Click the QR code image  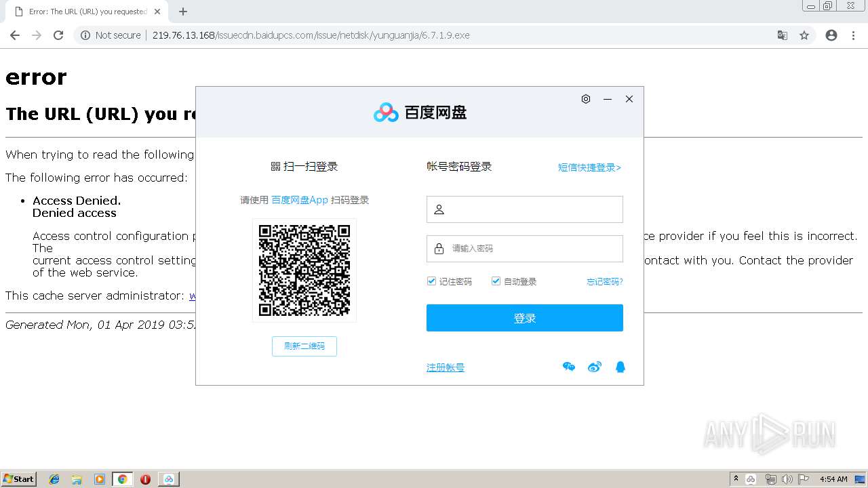point(304,270)
